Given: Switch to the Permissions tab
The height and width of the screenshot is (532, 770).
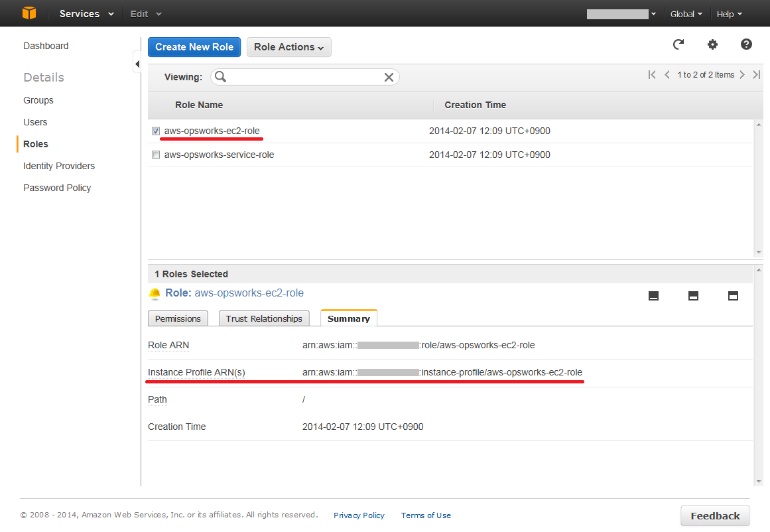Looking at the screenshot, I should pyautogui.click(x=178, y=318).
